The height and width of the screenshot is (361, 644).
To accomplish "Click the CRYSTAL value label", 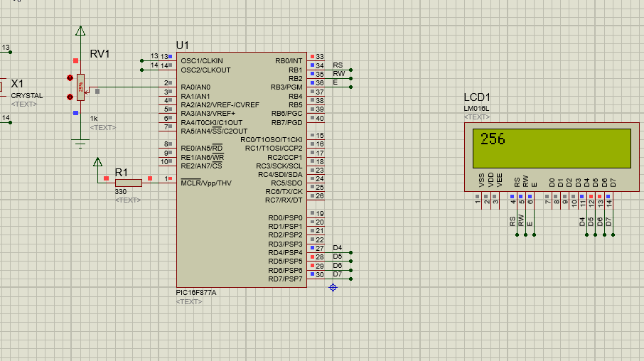I will (x=27, y=95).
